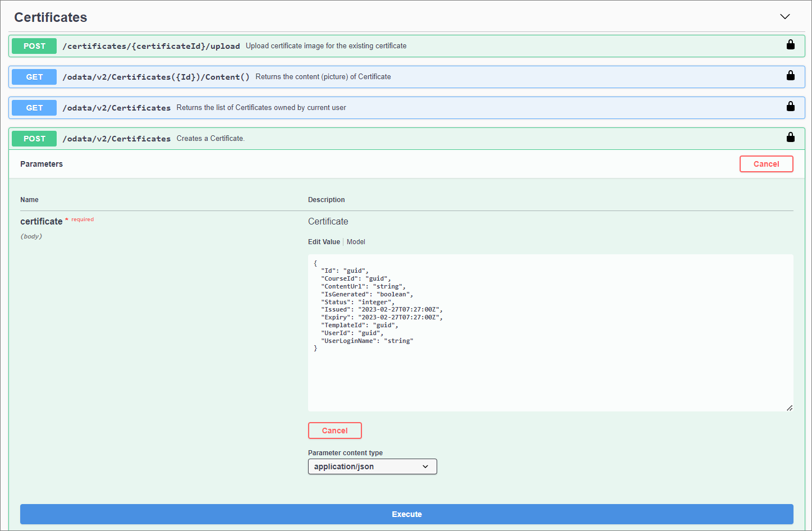Viewport: 812px width, 531px height.
Task: Click the lock icon on the Creates a Certificate endpoint
Action: [x=790, y=137]
